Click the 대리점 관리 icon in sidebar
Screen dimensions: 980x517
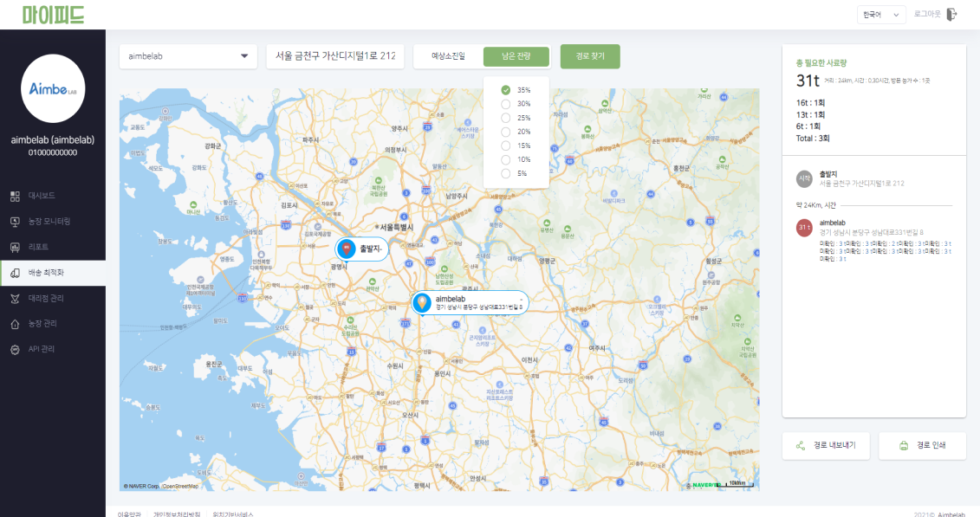click(15, 299)
